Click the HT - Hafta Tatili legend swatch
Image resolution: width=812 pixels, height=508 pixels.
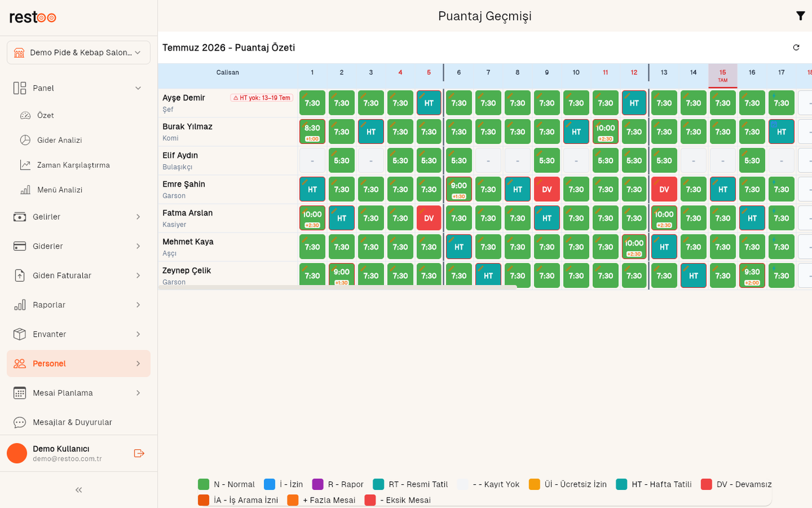tap(622, 484)
